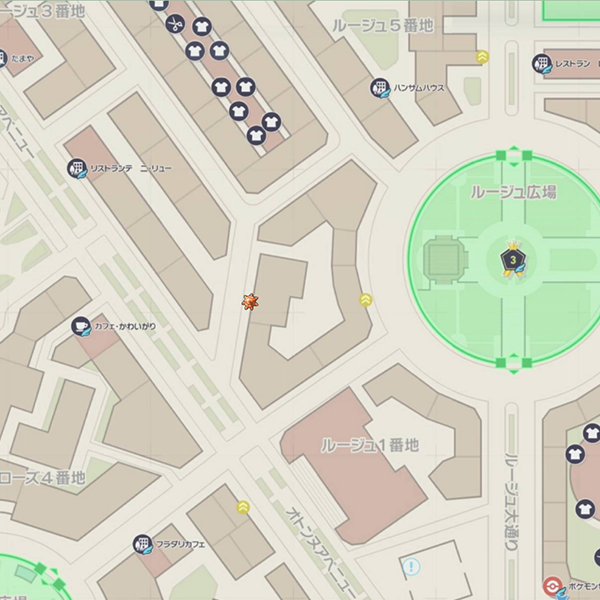Click the red Poké Ball Pokémon Center icon
Image resolution: width=600 pixels, height=600 pixels.
553,587
